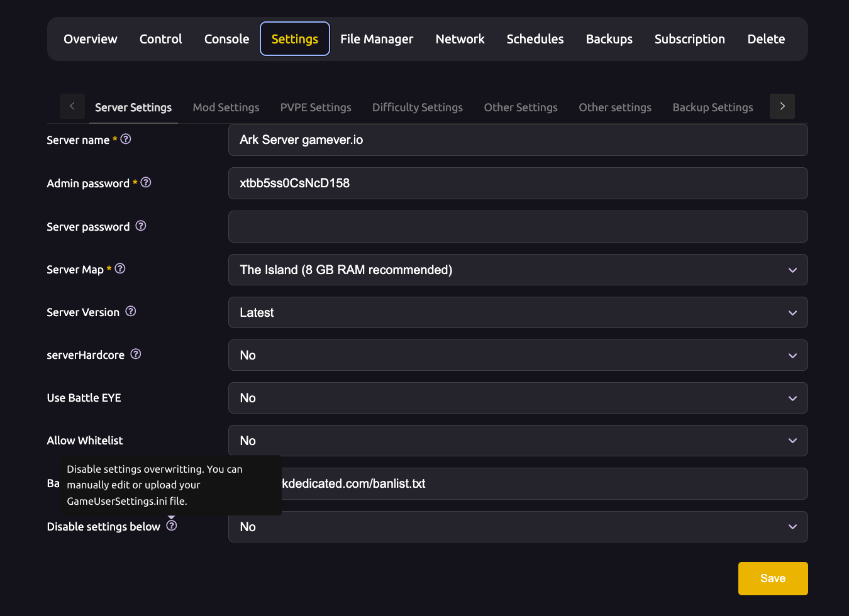Open the Allow Whitelist dropdown
Image resolution: width=849 pixels, height=616 pixels.
coord(518,441)
